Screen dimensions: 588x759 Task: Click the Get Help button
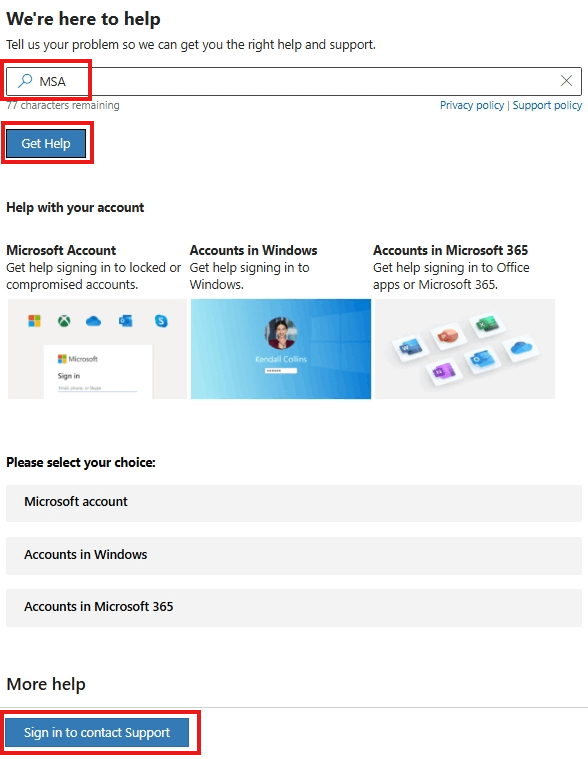[46, 143]
